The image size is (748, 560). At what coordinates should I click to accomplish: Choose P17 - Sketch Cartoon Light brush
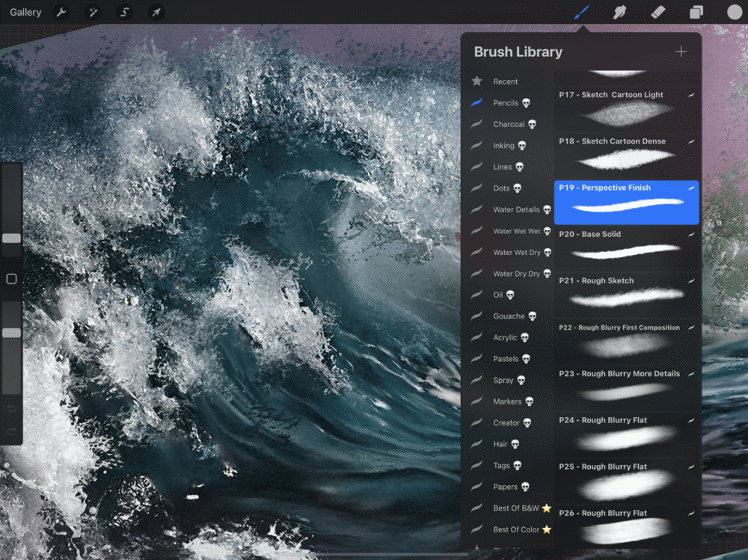coord(626,109)
